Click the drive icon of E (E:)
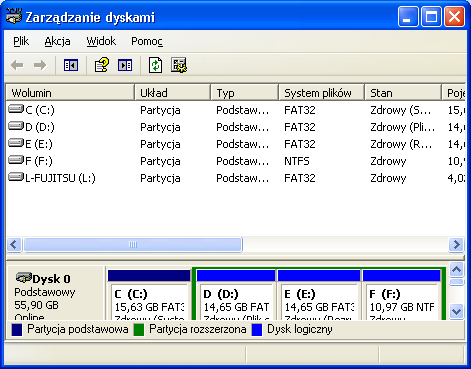This screenshot has width=471, height=369. 16,143
